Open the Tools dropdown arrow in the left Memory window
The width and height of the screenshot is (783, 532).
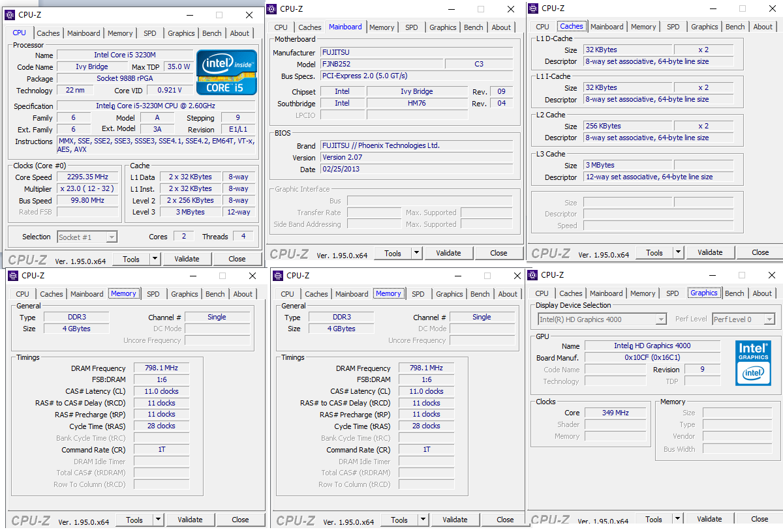[158, 520]
